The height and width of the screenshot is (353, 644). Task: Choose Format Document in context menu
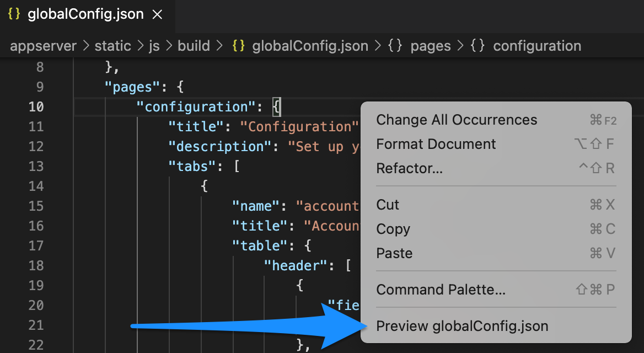pos(496,145)
